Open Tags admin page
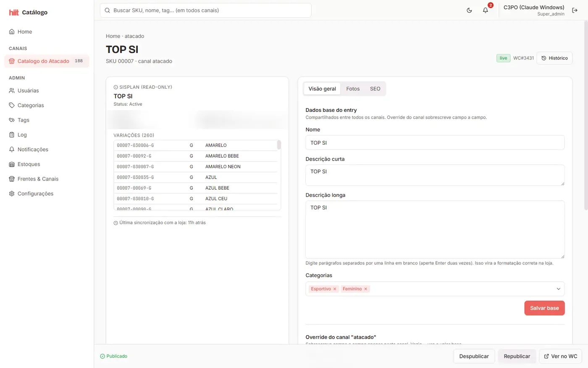 point(47,120)
